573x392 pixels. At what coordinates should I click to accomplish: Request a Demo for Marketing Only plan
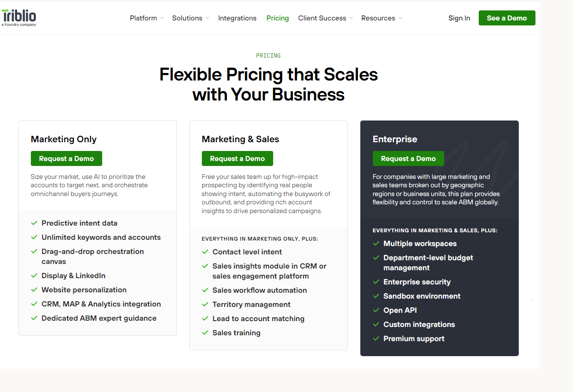tap(66, 158)
